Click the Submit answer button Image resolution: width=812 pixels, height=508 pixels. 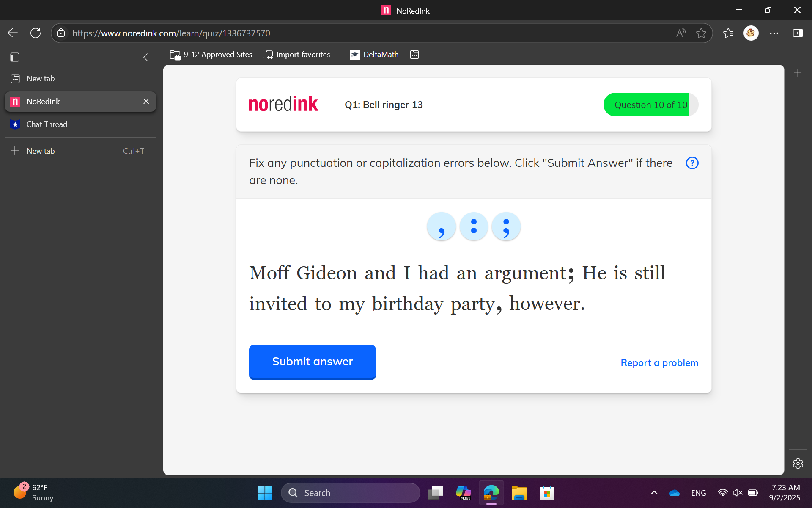312,362
